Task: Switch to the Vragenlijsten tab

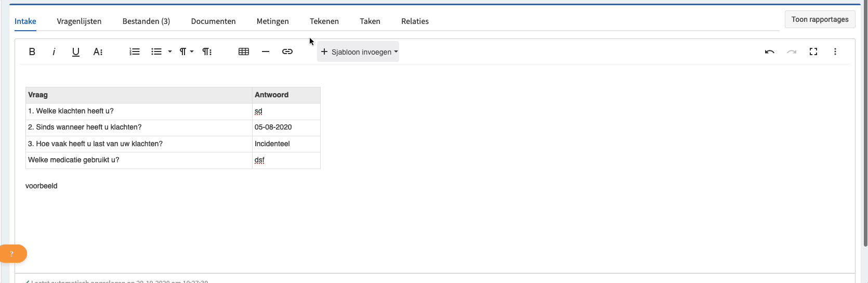Action: click(x=79, y=21)
